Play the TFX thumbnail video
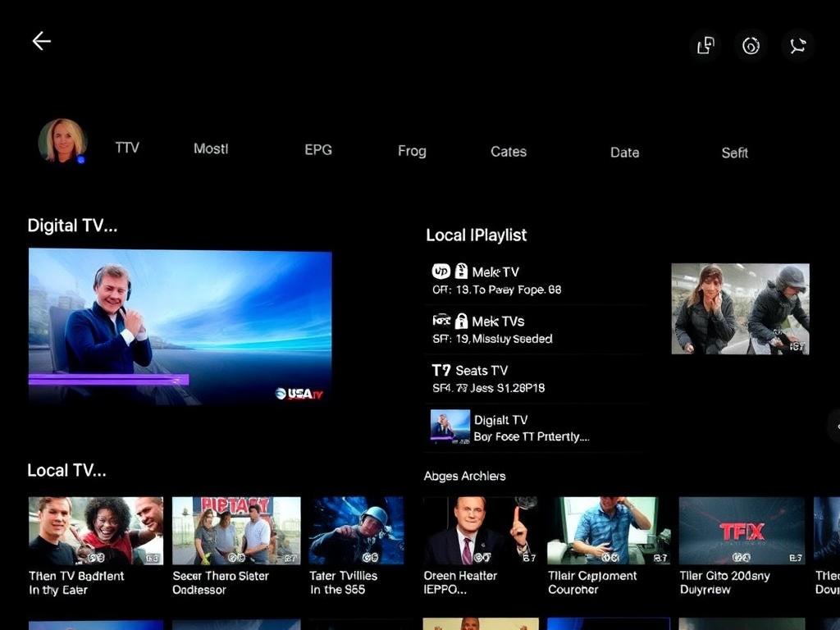The height and width of the screenshot is (630, 840). click(x=742, y=530)
